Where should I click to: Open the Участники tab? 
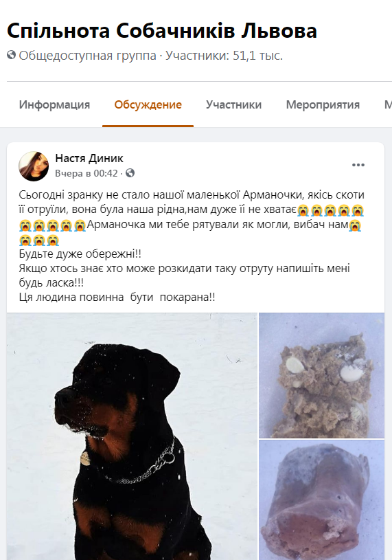click(x=233, y=104)
